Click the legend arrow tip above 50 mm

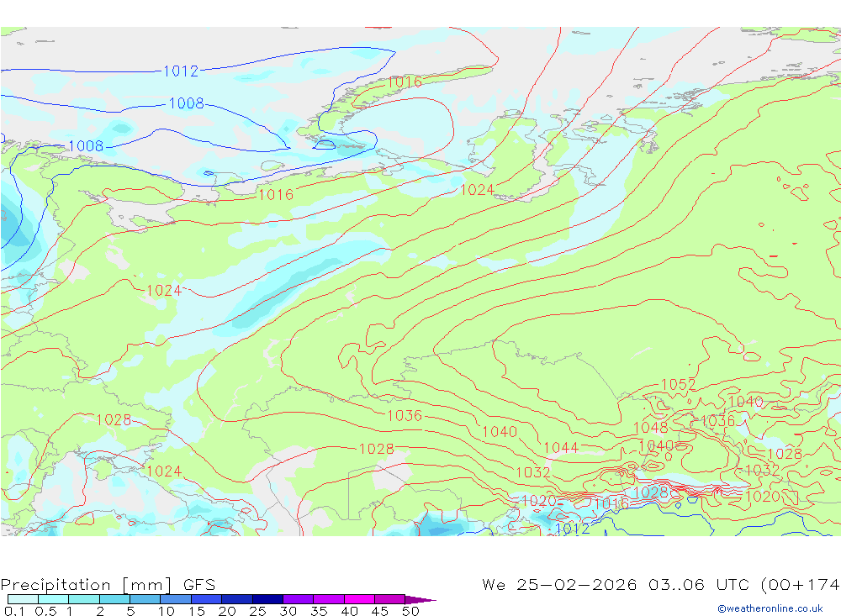click(420, 600)
